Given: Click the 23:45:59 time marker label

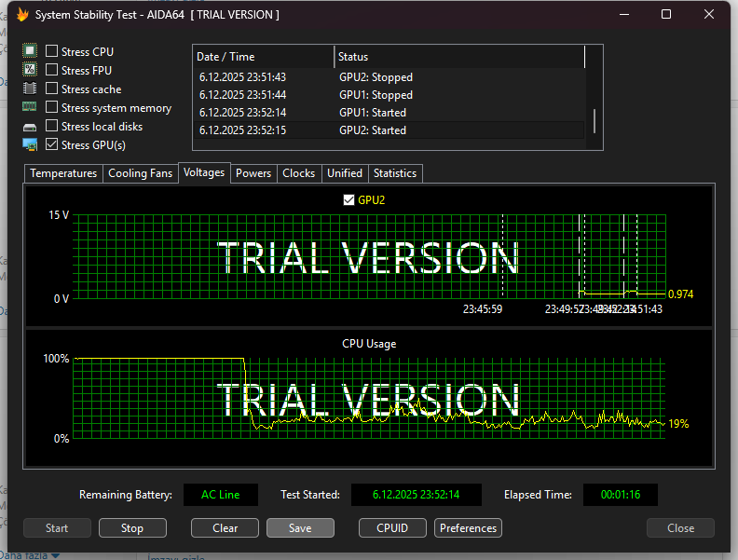Looking at the screenshot, I should click(x=483, y=309).
